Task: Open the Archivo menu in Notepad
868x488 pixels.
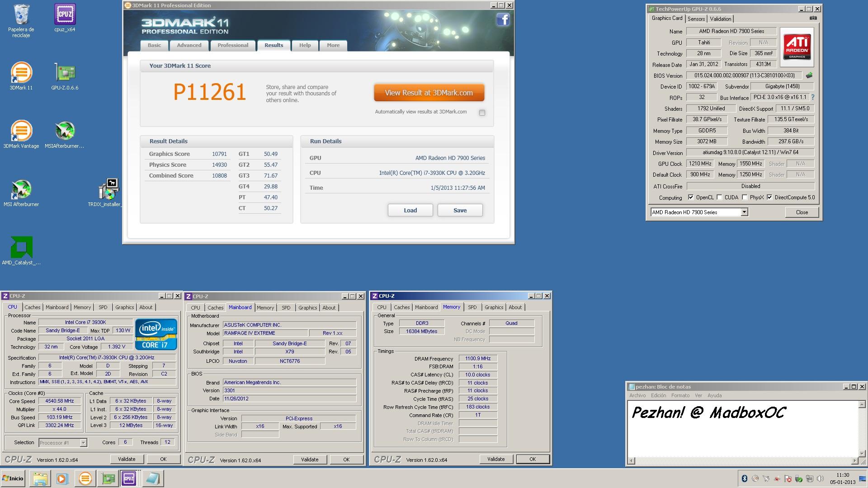Action: point(637,395)
